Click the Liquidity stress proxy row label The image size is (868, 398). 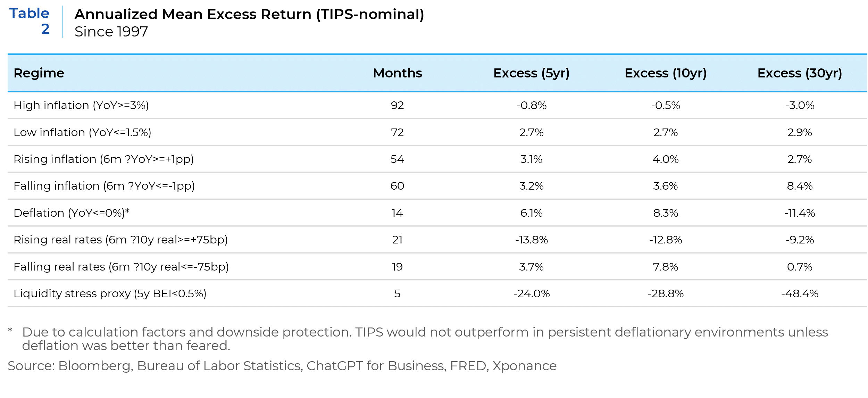[110, 293]
